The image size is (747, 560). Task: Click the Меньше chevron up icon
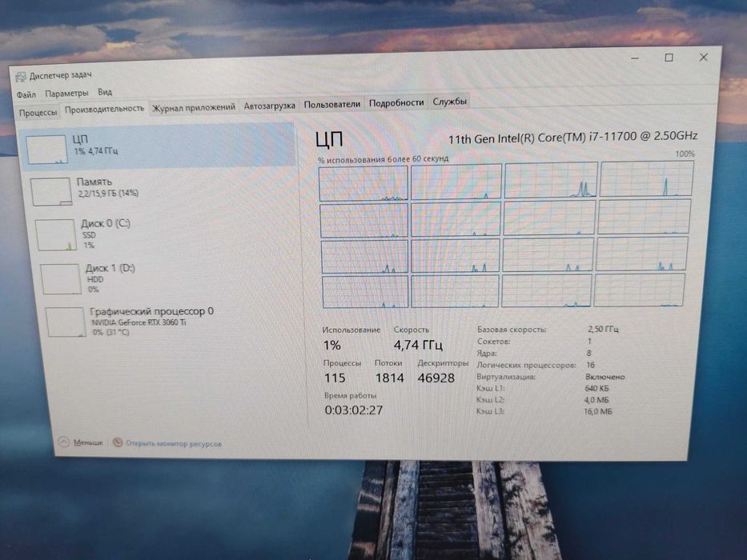click(x=64, y=442)
